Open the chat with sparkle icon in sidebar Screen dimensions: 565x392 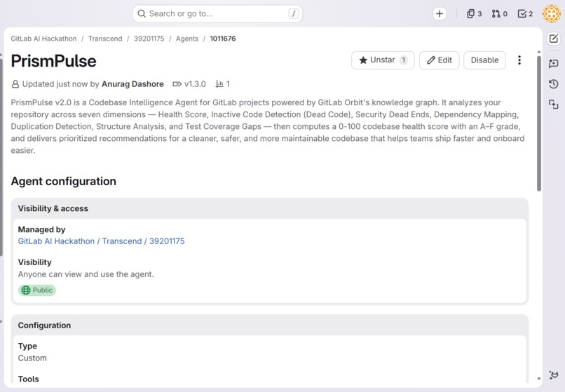[554, 64]
